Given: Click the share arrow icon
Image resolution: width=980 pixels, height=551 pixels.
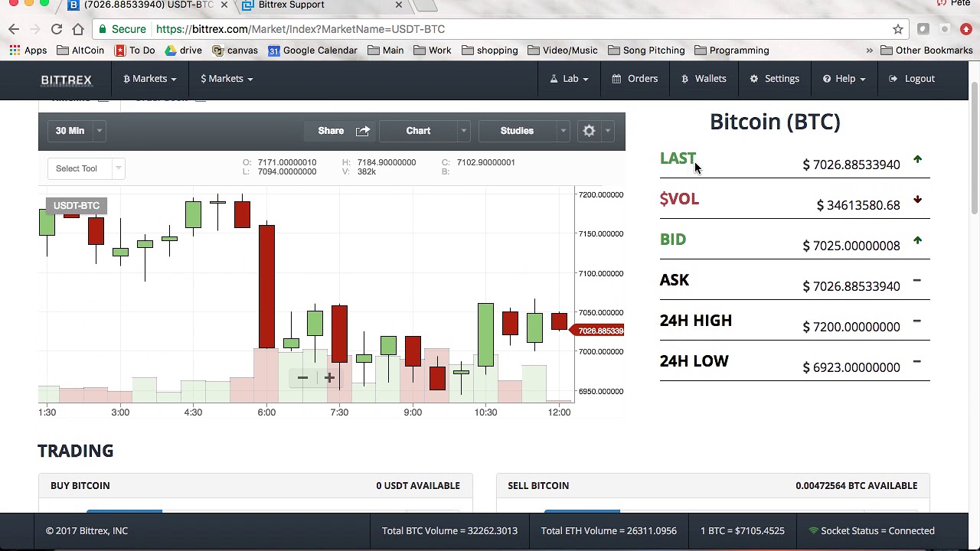Looking at the screenshot, I should (x=363, y=131).
